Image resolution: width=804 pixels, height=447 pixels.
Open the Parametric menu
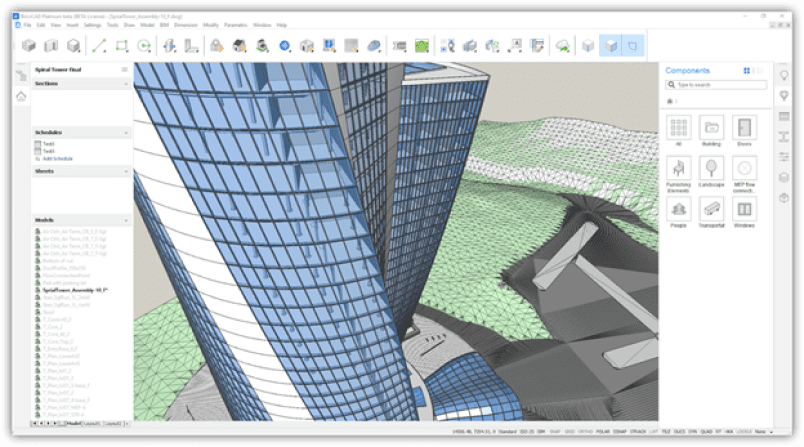pyautogui.click(x=234, y=24)
